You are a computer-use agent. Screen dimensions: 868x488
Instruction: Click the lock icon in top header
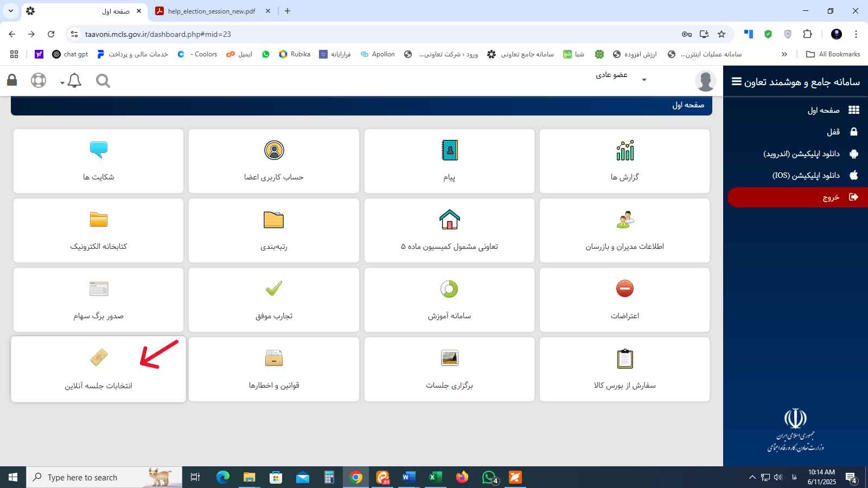click(x=12, y=80)
